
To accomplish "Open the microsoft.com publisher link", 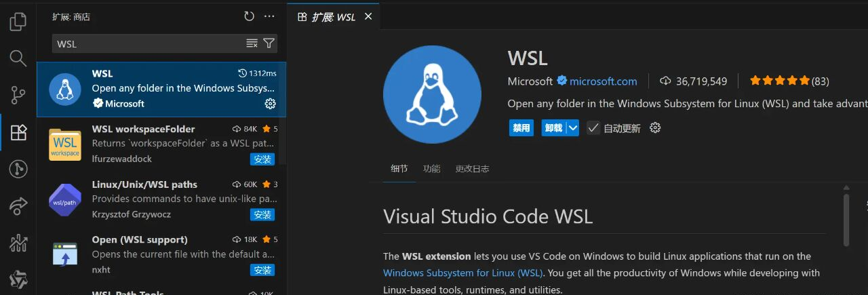I will tap(603, 81).
